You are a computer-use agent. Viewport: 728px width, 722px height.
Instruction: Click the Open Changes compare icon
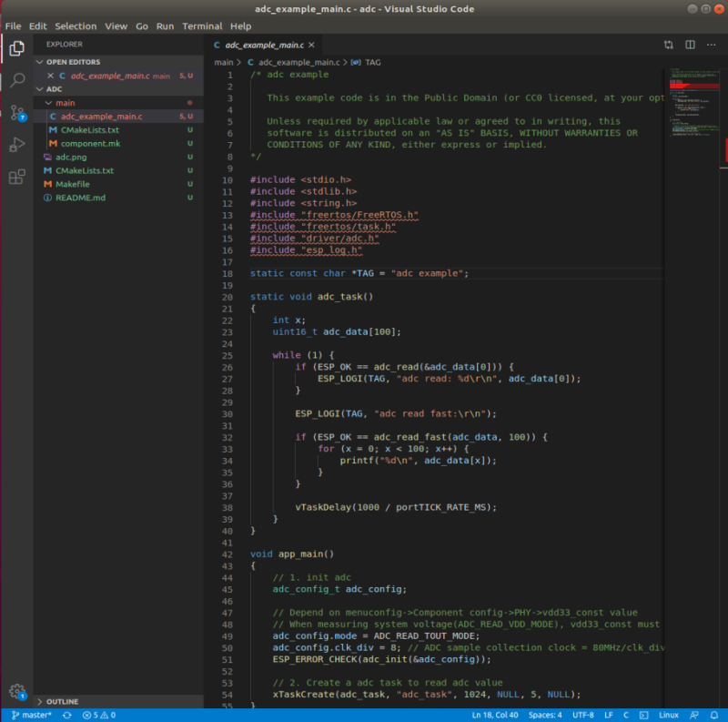coord(669,45)
